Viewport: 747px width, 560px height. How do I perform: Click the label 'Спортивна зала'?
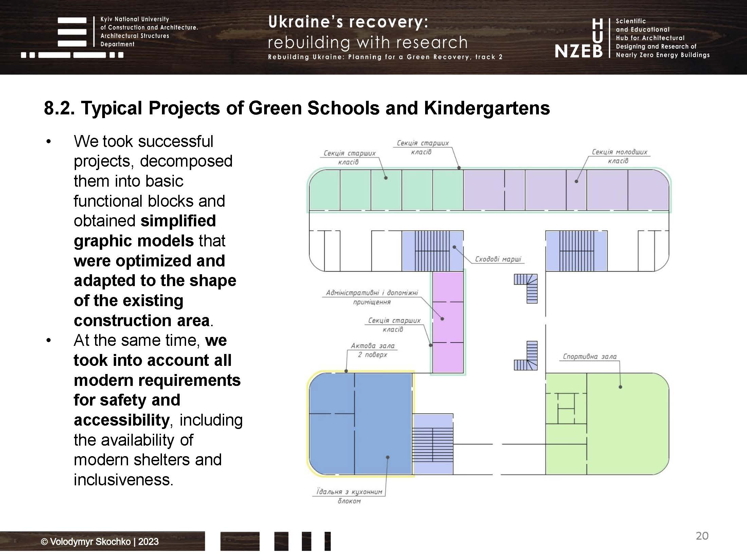pos(589,356)
